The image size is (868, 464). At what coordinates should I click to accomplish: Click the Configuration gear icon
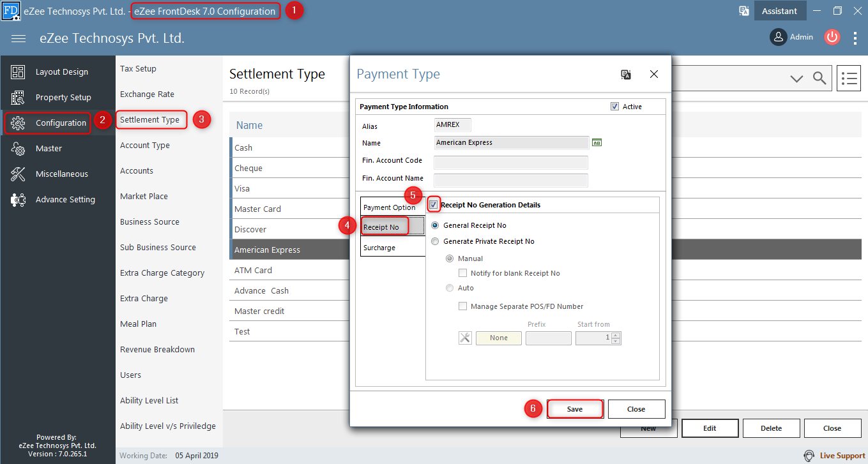18,123
